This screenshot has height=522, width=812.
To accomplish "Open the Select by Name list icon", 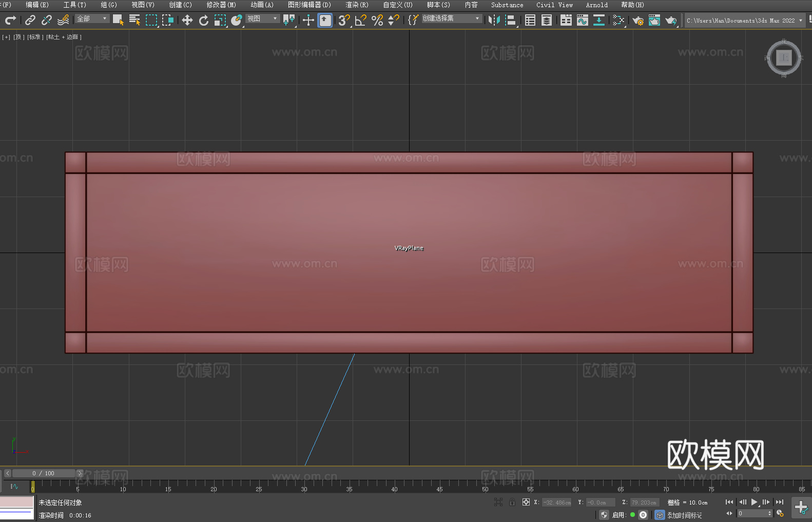I will pyautogui.click(x=135, y=20).
